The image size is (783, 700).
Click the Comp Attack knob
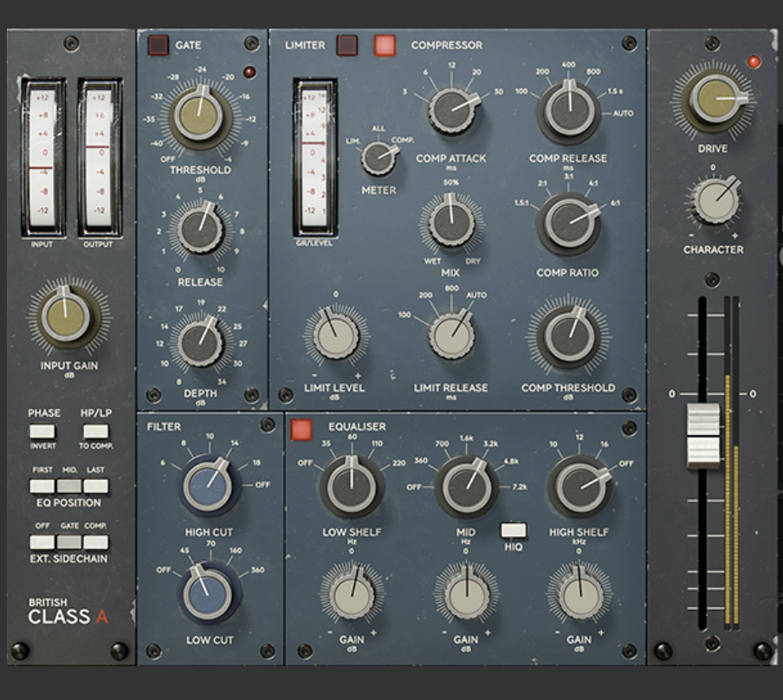(452, 111)
